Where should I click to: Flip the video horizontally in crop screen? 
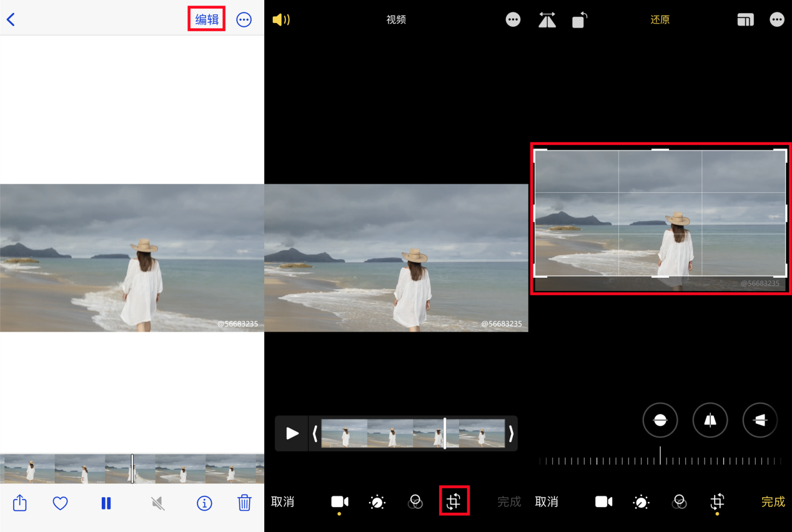[547, 21]
